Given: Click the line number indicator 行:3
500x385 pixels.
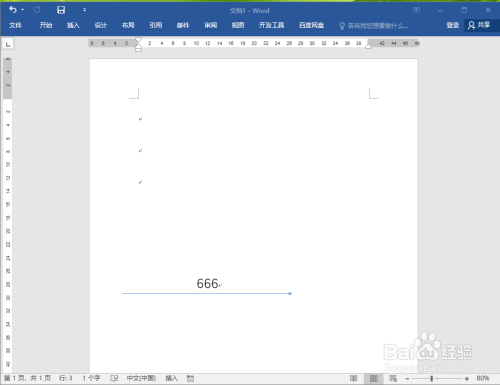Looking at the screenshot, I should [66, 378].
